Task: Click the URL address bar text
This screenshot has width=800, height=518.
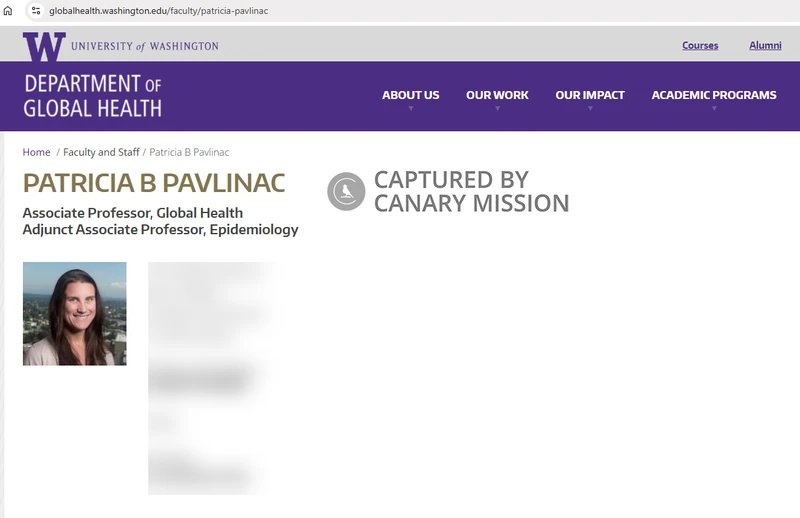Action: tap(158, 11)
